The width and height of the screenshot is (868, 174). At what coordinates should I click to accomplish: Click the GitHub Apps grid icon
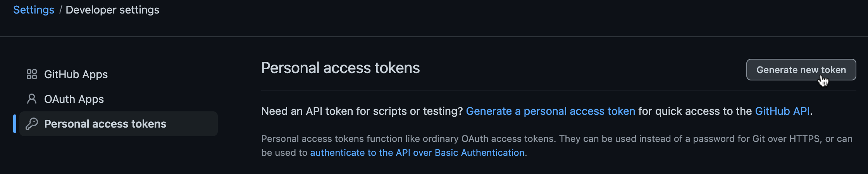[x=32, y=74]
